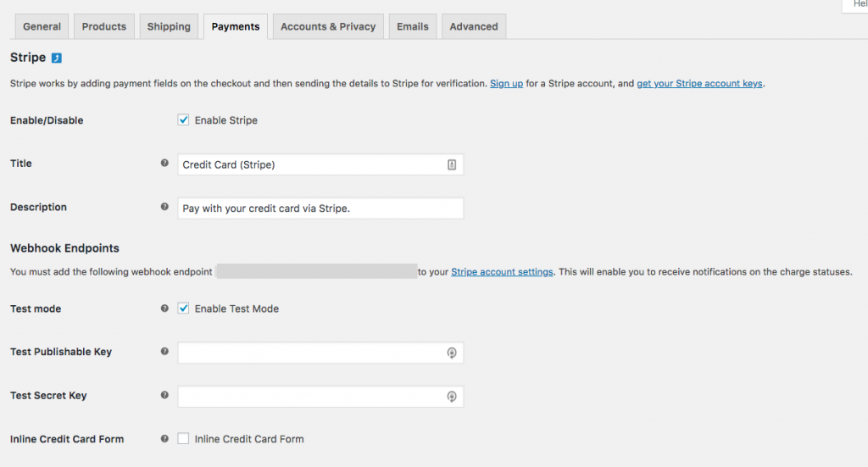Click password manager icon in Test Secret Key field
The image size is (868, 467).
click(x=452, y=396)
